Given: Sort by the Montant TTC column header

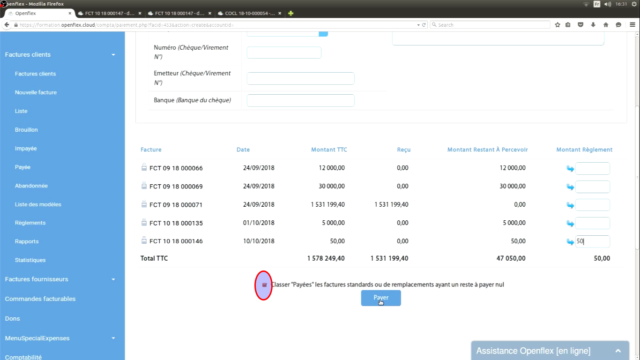Looking at the screenshot, I should [x=329, y=150].
